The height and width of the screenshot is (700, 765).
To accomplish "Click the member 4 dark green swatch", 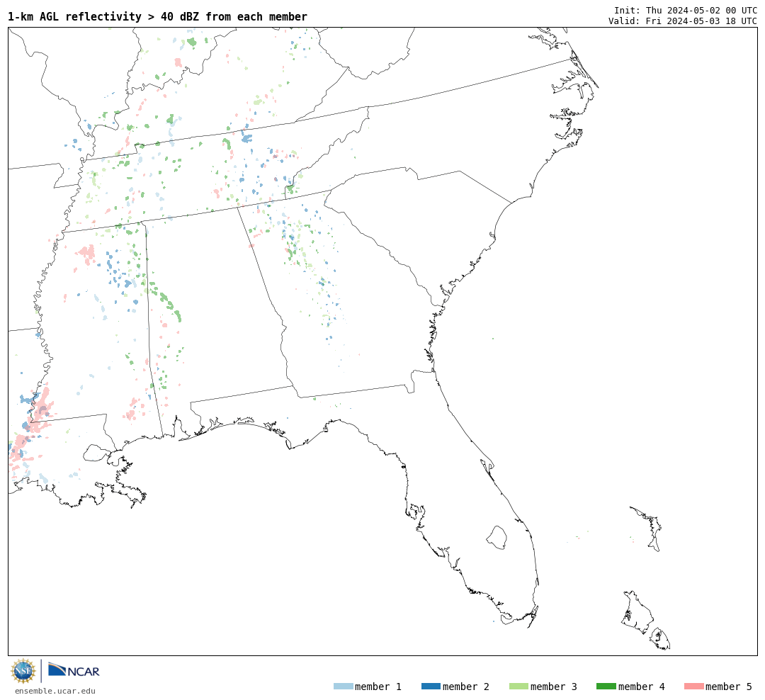I will 606,687.
